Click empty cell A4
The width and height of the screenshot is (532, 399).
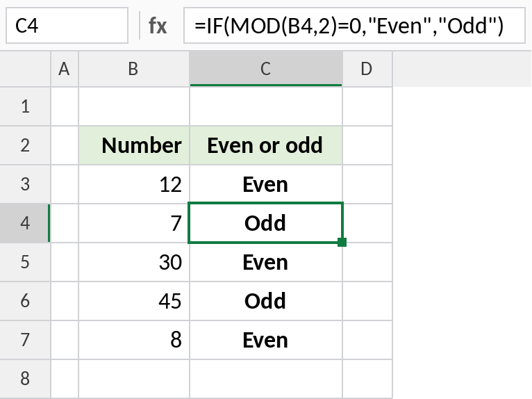tap(65, 223)
